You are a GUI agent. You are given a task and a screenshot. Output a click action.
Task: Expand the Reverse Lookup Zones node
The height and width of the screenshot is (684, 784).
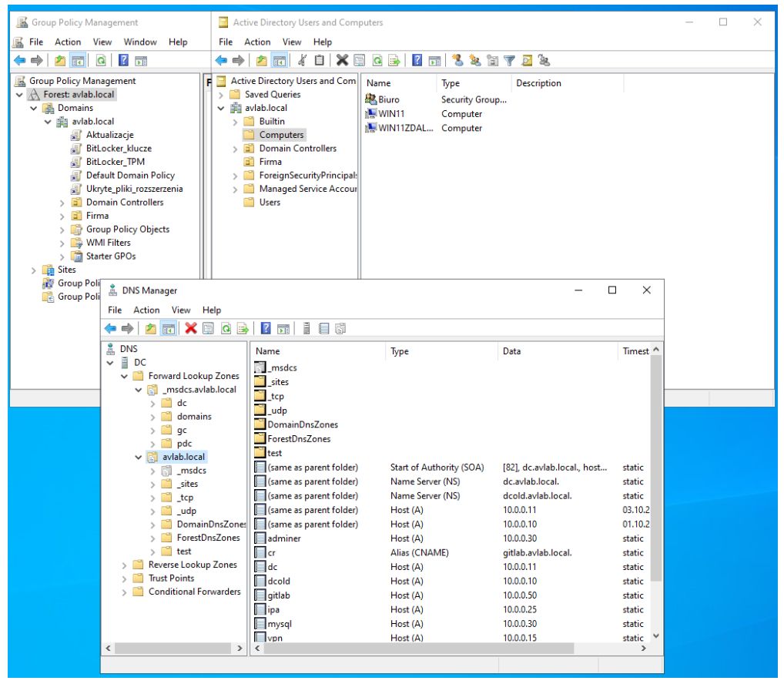click(125, 565)
